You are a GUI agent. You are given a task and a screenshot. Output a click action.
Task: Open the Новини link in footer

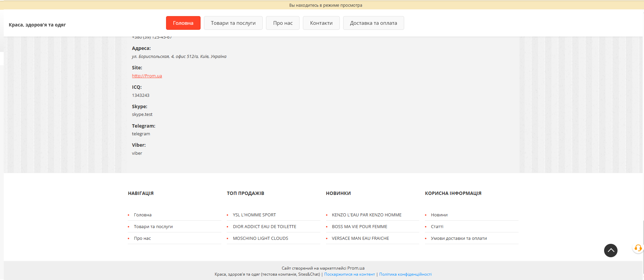439,215
